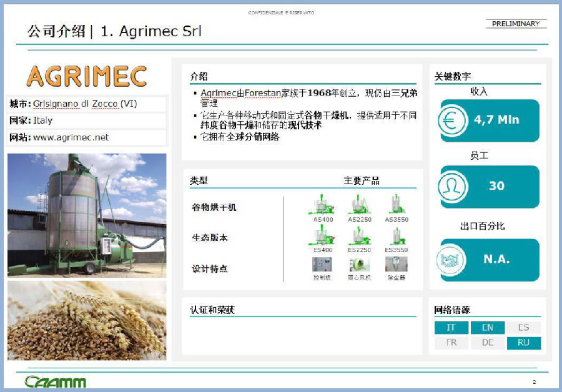Select the IT language badge
The width and height of the screenshot is (562, 392).
[x=451, y=328]
